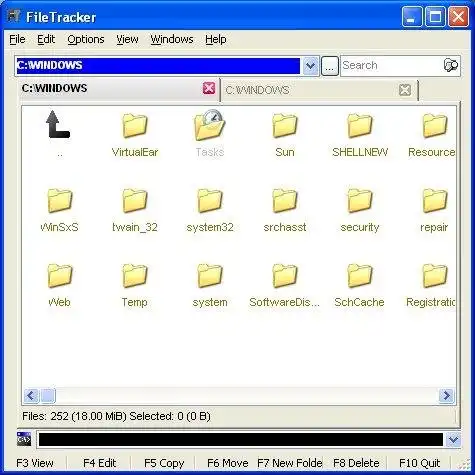
Task: Open the Resource folder icon
Action: [x=435, y=126]
